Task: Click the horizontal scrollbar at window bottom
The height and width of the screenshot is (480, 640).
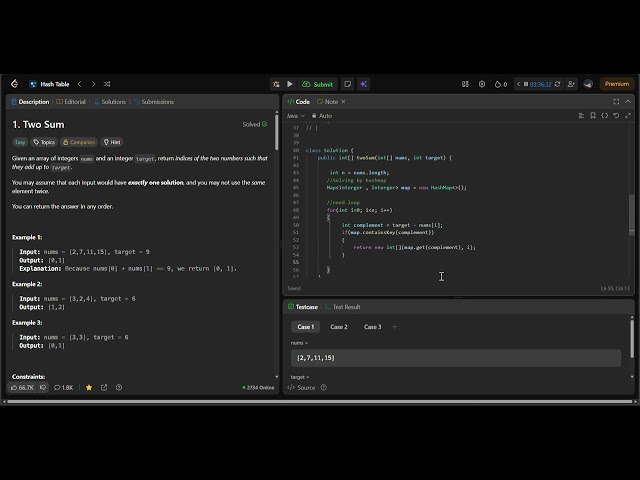Action: 320,402
